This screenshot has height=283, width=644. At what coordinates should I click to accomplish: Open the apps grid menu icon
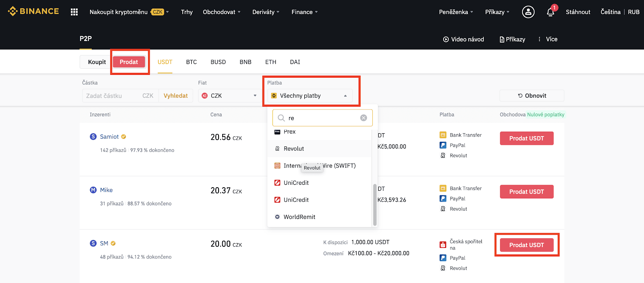point(74,12)
